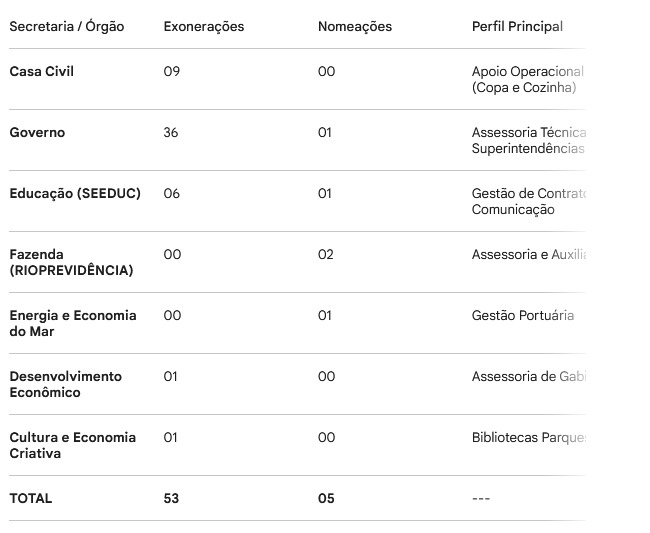650x533 pixels.
Task: Click the Energia e Economia do Mar cell
Action: 73,323
